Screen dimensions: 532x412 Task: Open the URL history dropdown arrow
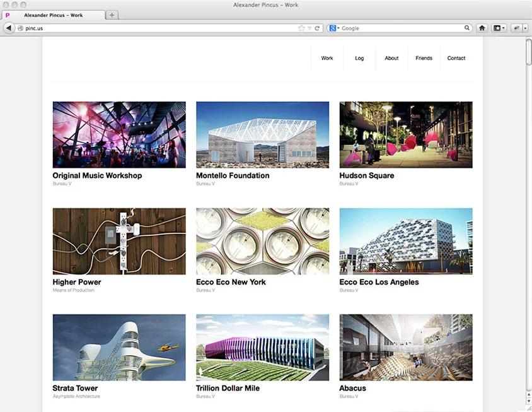pyautogui.click(x=309, y=28)
